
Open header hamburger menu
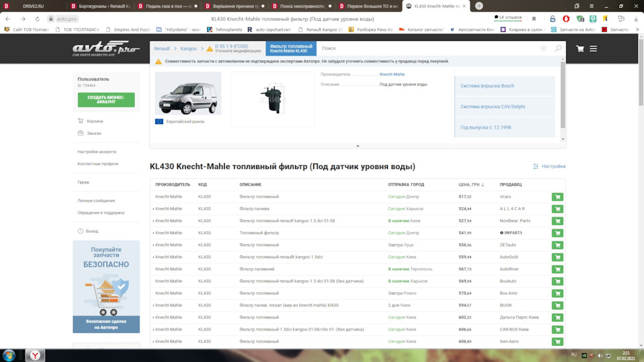[599, 49]
